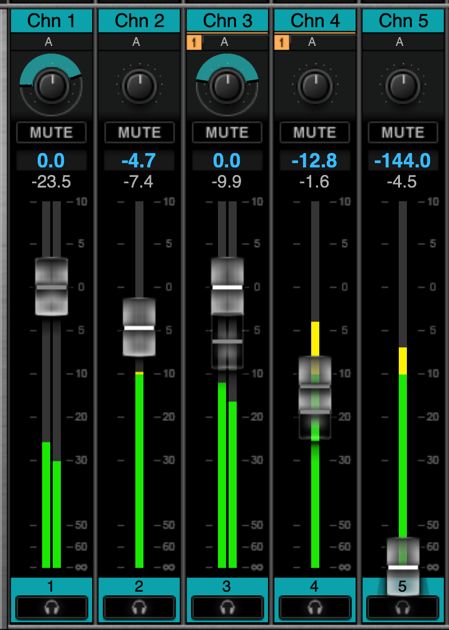Click the bottom channel number 4 label
Image resolution: width=449 pixels, height=630 pixels.
pos(314,586)
